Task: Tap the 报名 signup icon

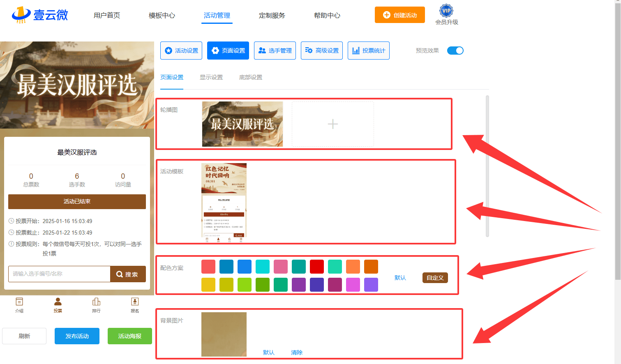Action: click(x=135, y=302)
